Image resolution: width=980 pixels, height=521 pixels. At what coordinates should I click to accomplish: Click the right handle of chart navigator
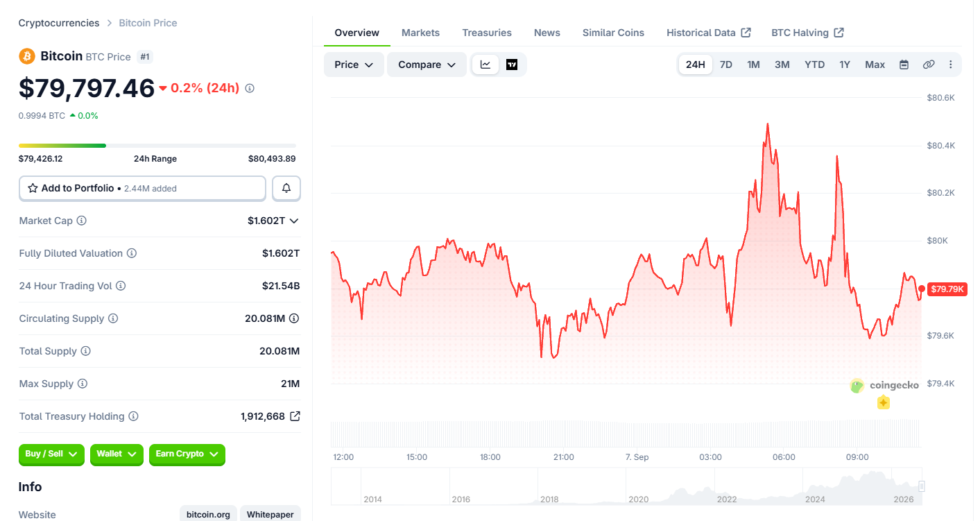[x=922, y=486]
